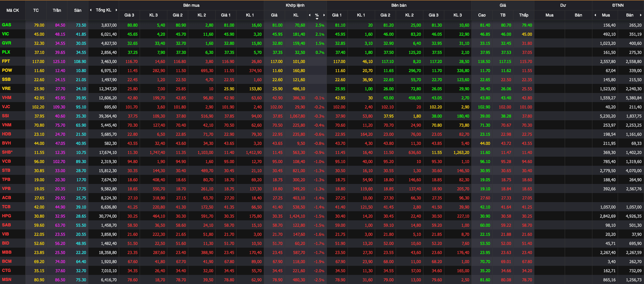Click the Giá 3 header under Bên mua
Viewport: 644px width, 284px height.
pos(129,15)
